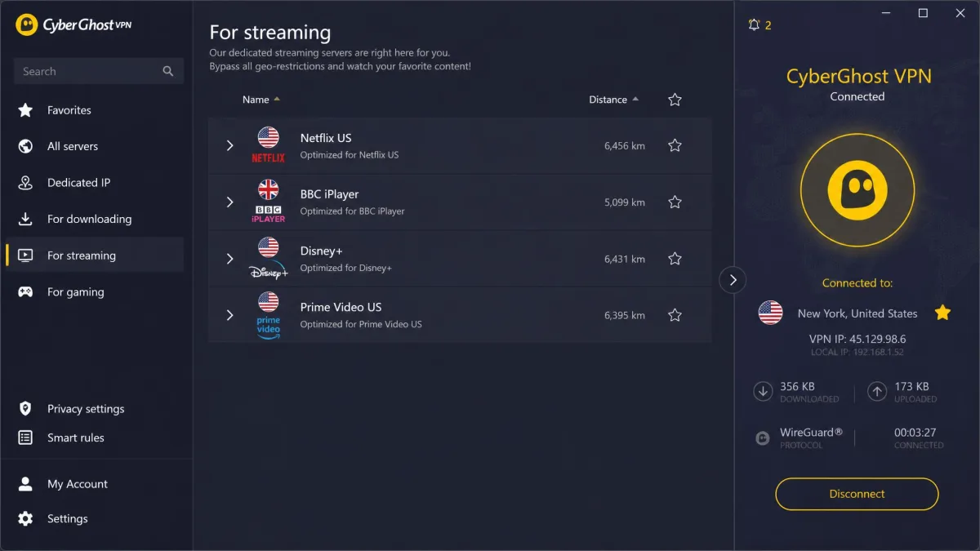Click into the Search field

[99, 71]
